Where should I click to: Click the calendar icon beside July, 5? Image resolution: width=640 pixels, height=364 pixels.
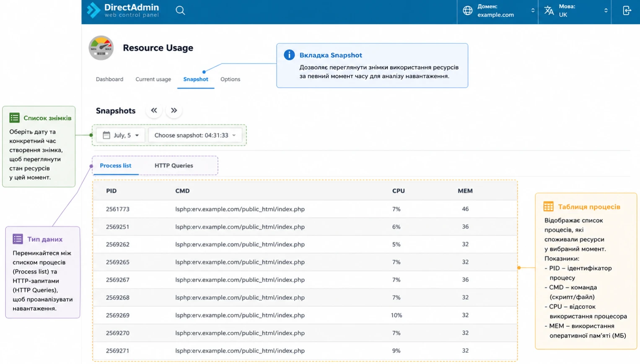pos(106,135)
